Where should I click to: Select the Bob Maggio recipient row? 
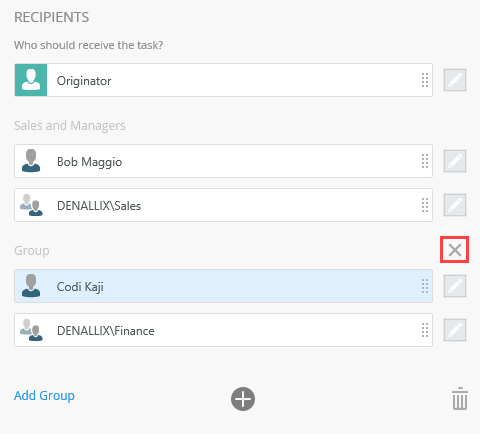[223, 161]
